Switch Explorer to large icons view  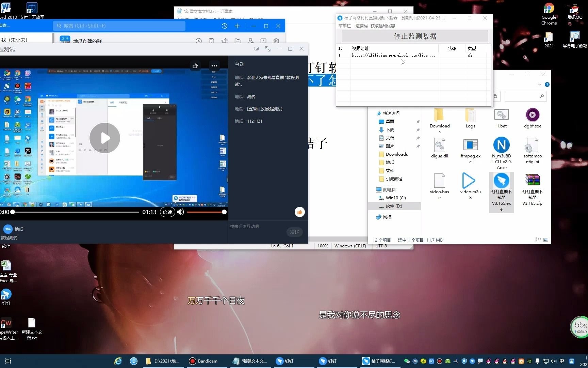click(546, 240)
